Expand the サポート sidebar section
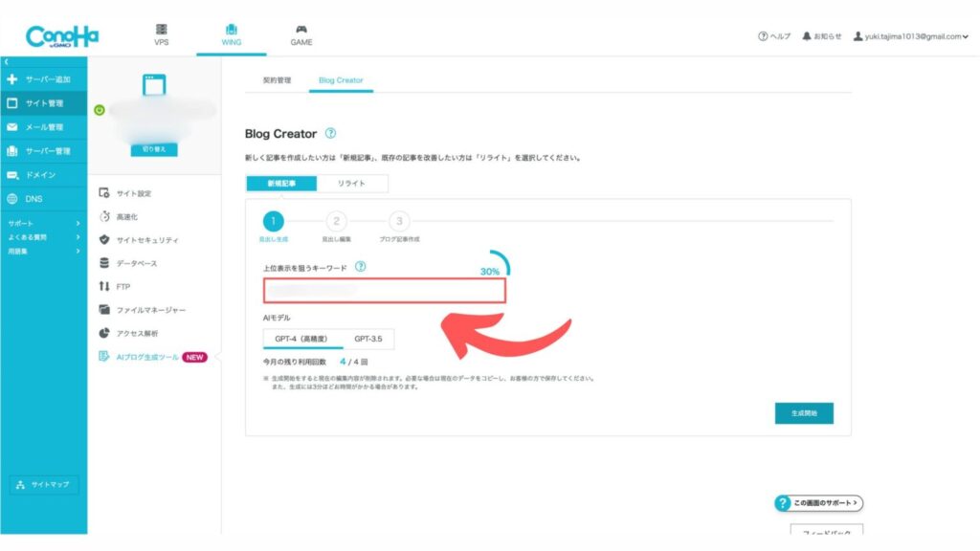Screen dimensions: 980x551 click(x=43, y=223)
